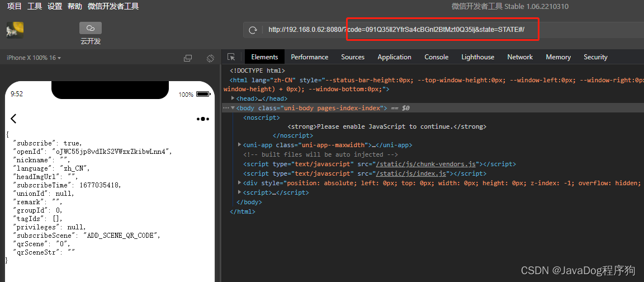Open the 微信开发者工具 menu
Image resolution: width=644 pixels, height=282 pixels.
point(113,6)
